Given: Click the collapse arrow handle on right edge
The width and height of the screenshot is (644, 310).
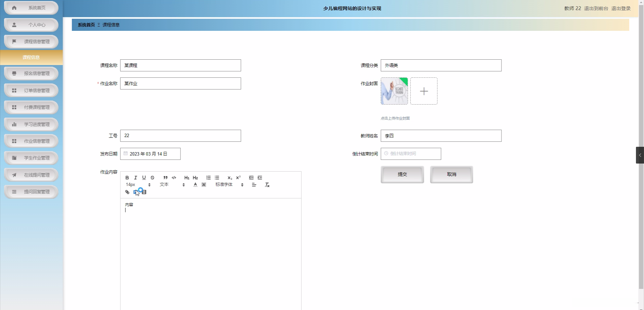Looking at the screenshot, I should (x=640, y=155).
